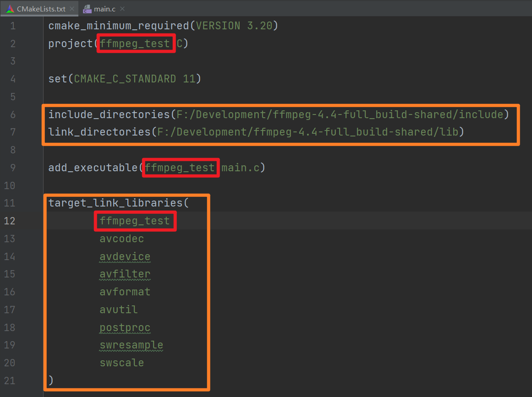Screen dimensions: 532x397
Task: Click the CMAKE_C_STANDARD variable on line 4
Action: tap(125, 78)
